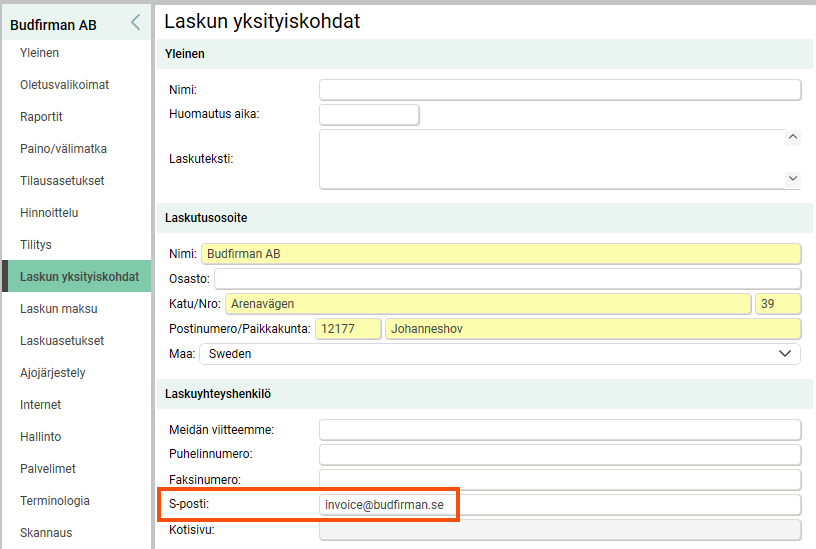Select Tilausasetukset from the side menu
Screen dimensions: 816x549
click(x=62, y=181)
